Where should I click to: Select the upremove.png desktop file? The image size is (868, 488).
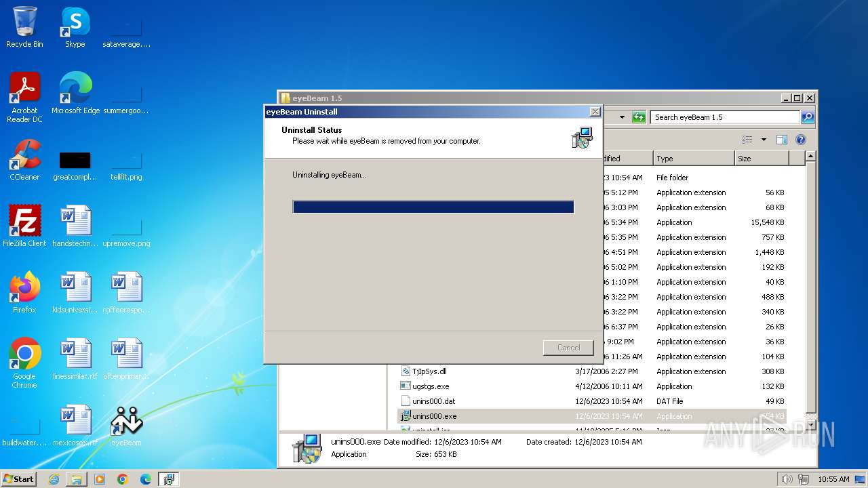(x=126, y=232)
